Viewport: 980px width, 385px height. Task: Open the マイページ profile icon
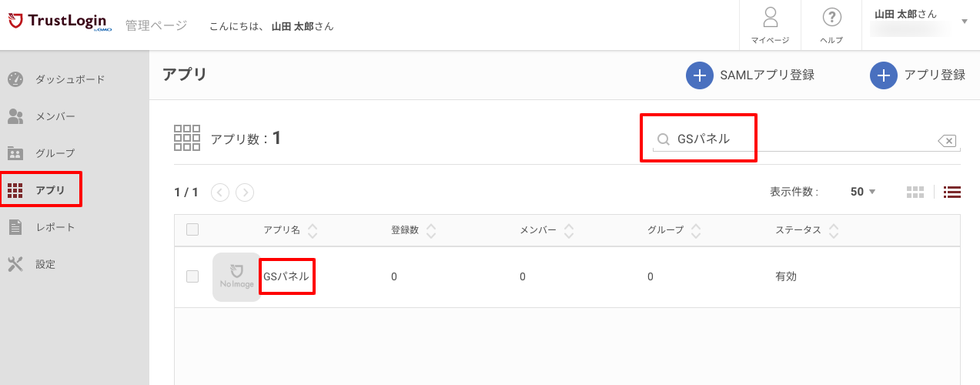770,18
